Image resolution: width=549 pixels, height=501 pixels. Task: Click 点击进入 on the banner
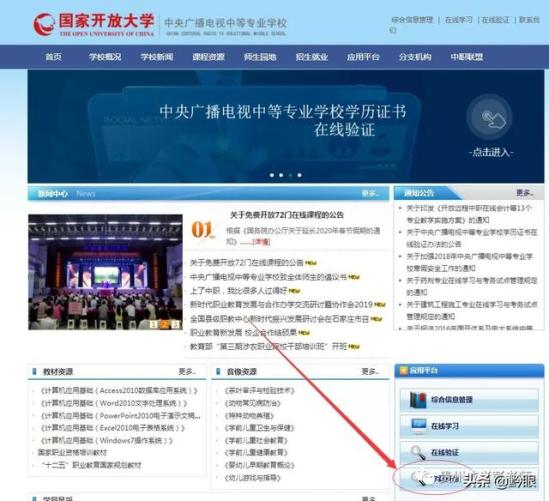click(x=491, y=152)
